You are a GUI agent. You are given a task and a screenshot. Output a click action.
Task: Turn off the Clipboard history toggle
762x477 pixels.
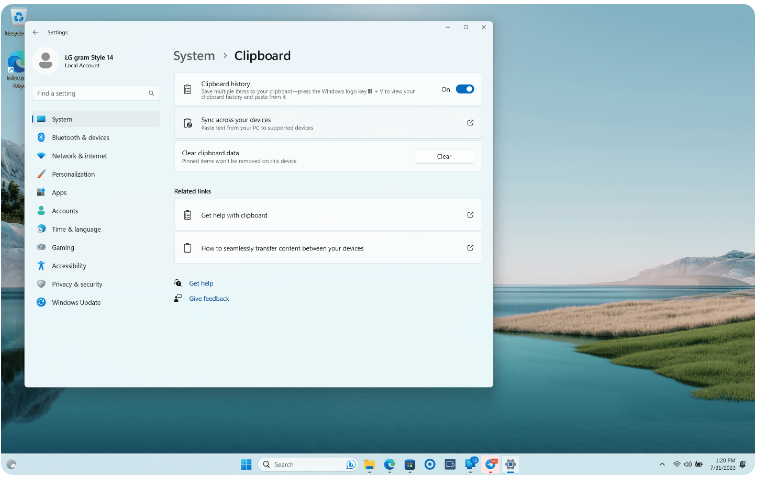point(464,89)
